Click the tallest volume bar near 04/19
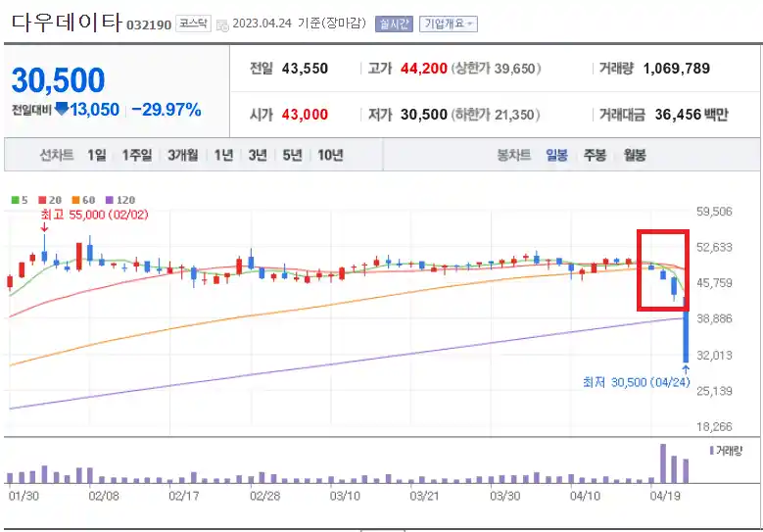The height and width of the screenshot is (532, 763). coord(662,462)
